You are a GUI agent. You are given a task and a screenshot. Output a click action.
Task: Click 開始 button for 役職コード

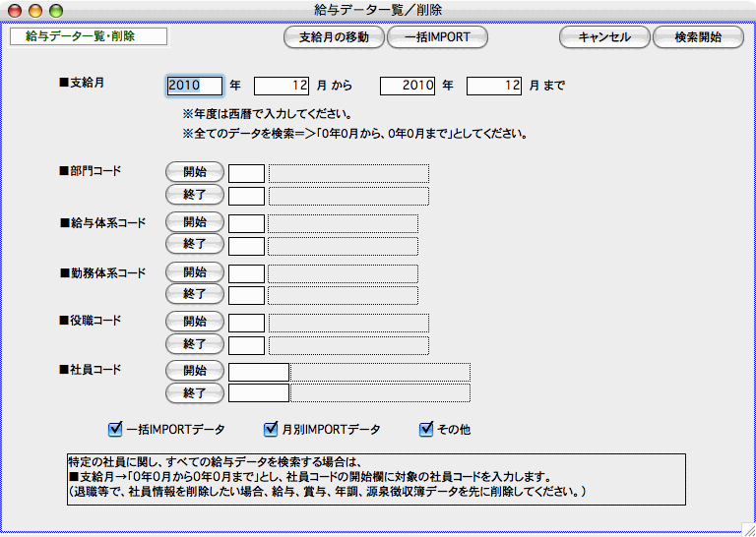(x=194, y=322)
